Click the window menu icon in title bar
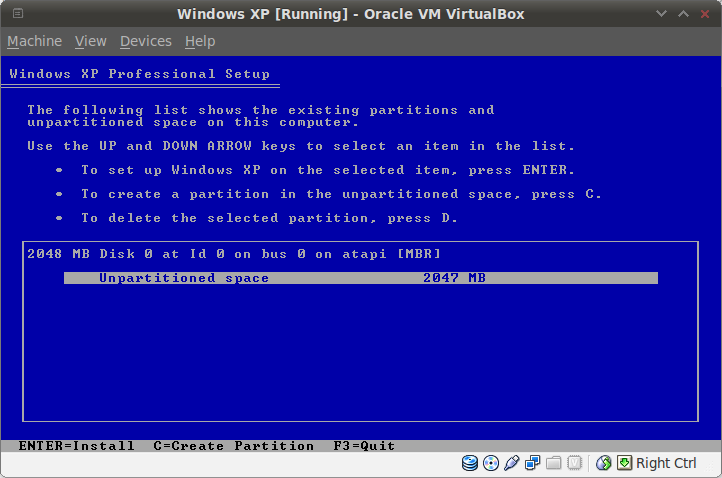 [18, 13]
